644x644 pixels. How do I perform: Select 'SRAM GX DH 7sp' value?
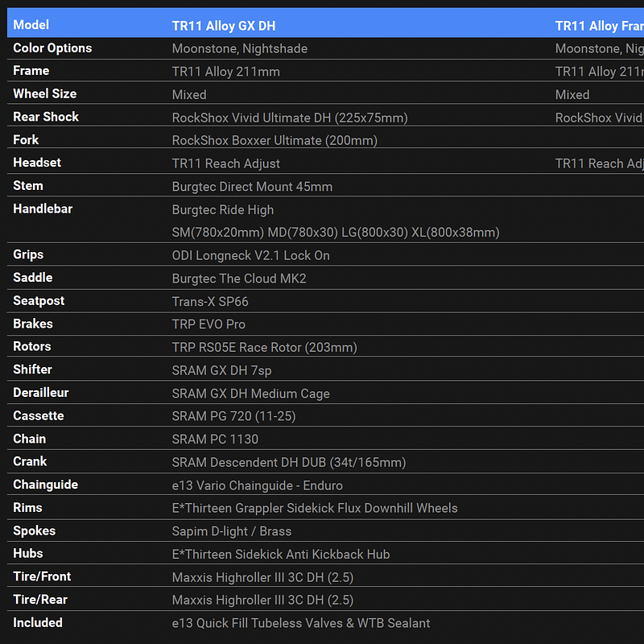[222, 370]
